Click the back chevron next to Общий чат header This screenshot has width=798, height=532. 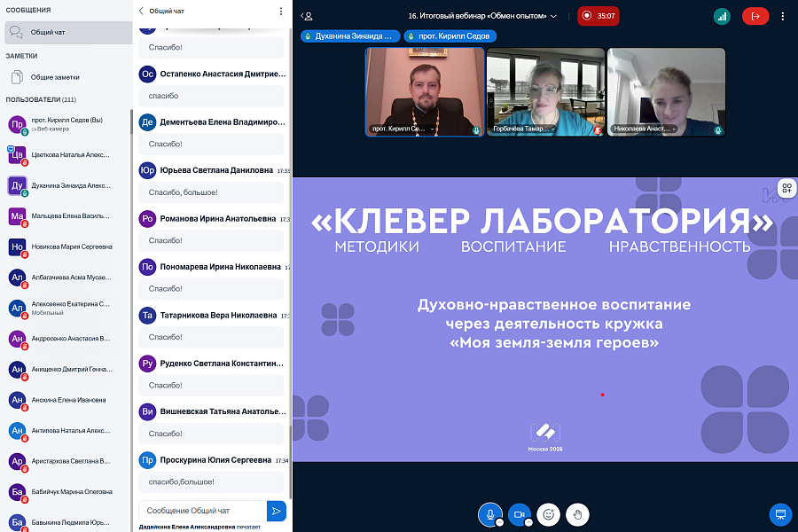(141, 11)
